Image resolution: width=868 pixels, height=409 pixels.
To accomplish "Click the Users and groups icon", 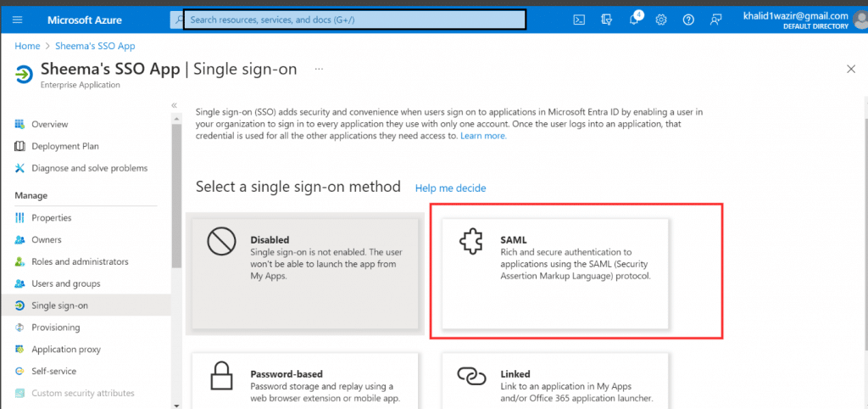I will pos(20,283).
